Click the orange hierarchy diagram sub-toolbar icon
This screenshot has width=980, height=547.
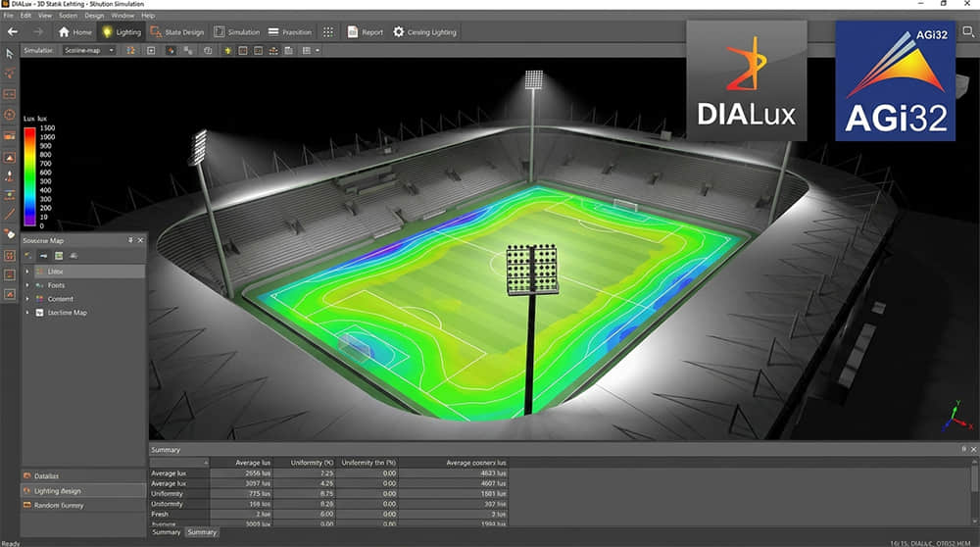(273, 50)
